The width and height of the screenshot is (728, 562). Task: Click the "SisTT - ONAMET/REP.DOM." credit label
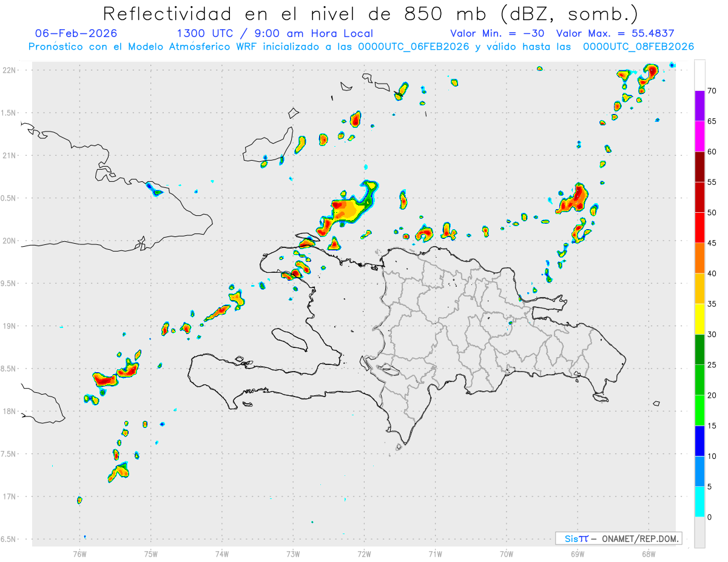(618, 538)
